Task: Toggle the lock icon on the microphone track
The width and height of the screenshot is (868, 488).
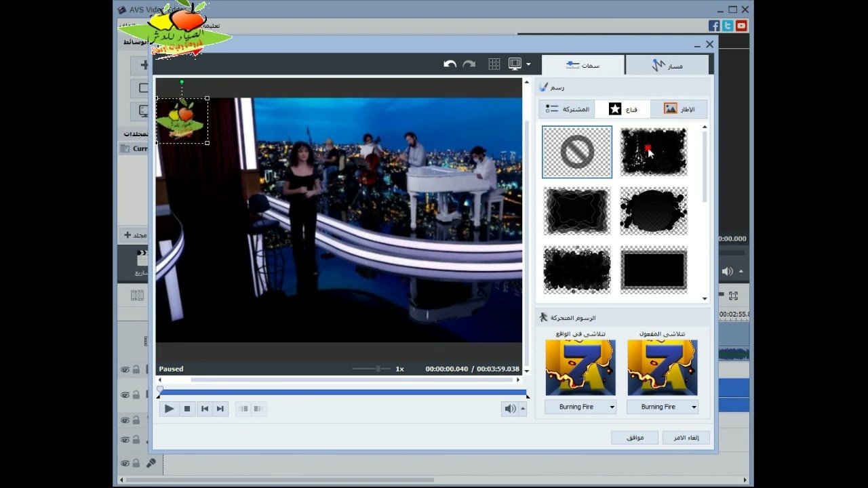Action: (x=136, y=463)
